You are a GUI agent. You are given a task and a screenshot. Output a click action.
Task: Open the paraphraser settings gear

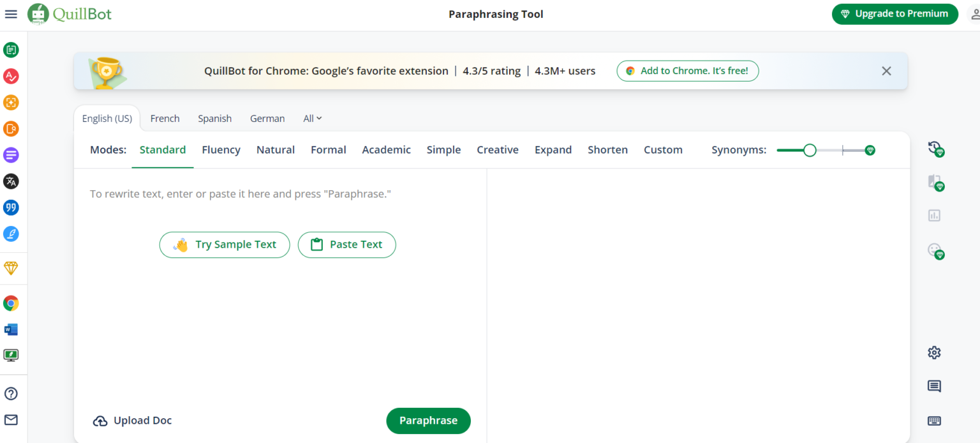(x=934, y=352)
